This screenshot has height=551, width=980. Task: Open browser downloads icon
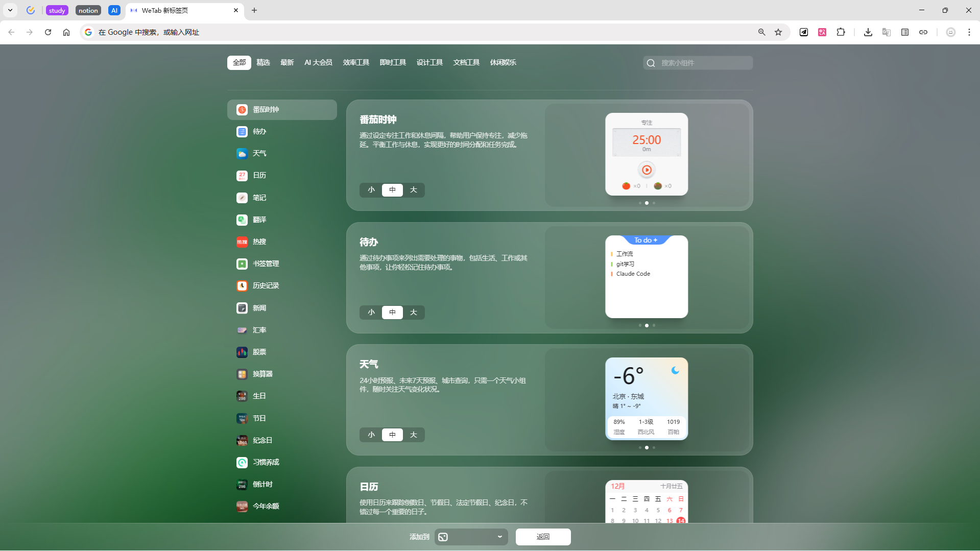(x=868, y=32)
